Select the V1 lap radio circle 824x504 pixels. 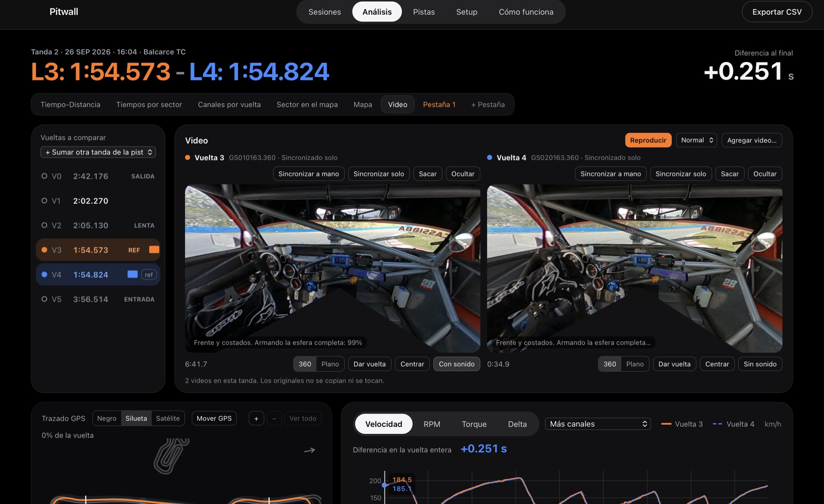click(x=44, y=201)
